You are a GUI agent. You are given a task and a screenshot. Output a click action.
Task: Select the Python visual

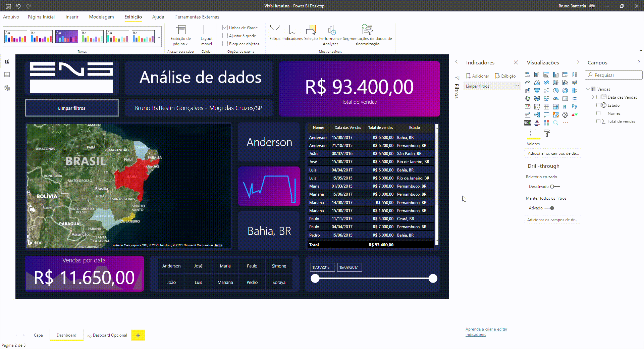pyautogui.click(x=575, y=107)
